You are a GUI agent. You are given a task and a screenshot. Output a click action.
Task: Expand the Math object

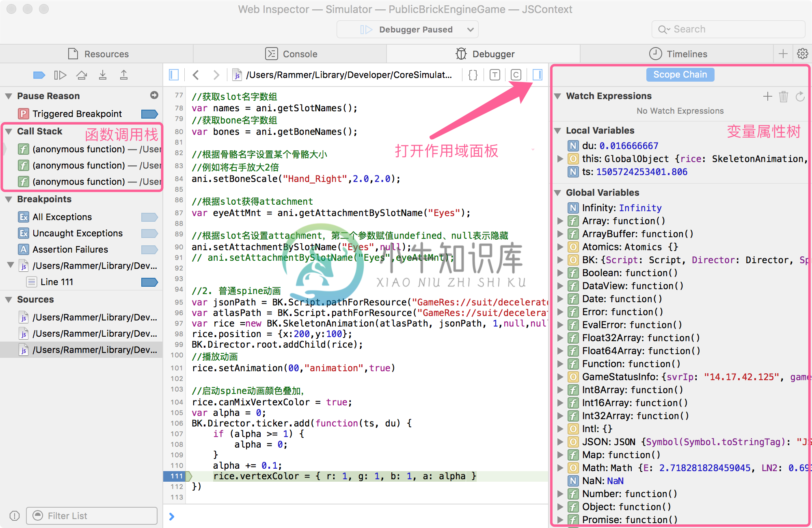(x=560, y=468)
